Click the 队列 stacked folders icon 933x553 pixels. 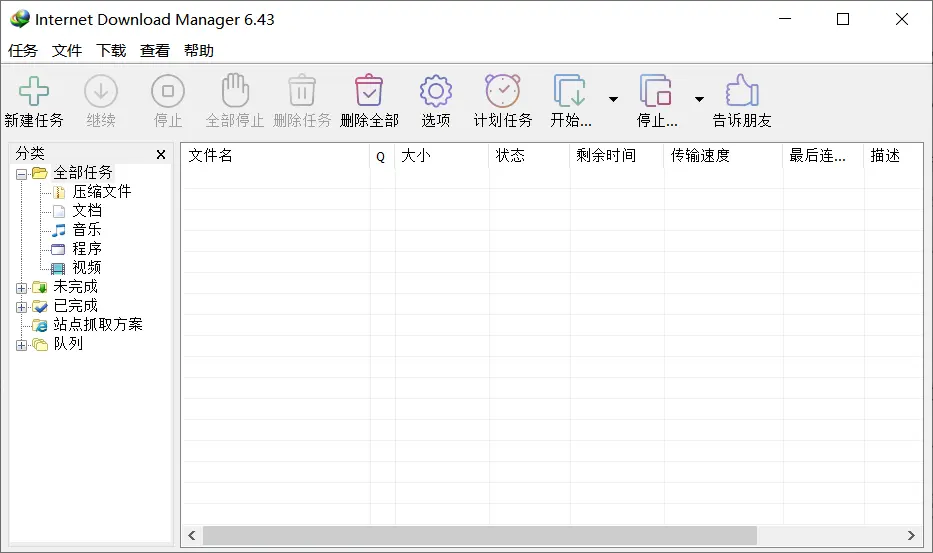pos(40,345)
